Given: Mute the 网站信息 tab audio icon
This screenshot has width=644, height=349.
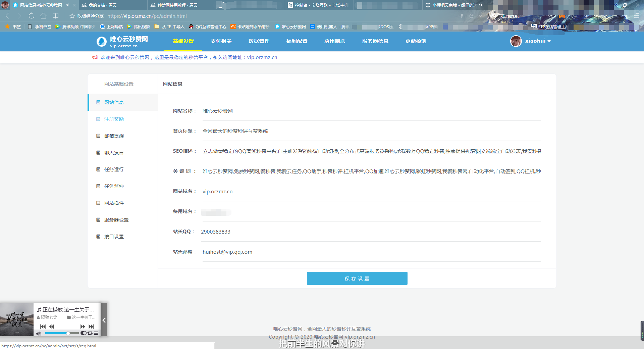Looking at the screenshot, I should point(67,5).
